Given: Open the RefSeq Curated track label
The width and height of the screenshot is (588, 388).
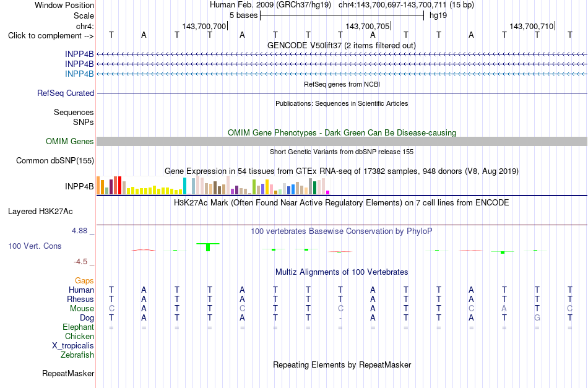Looking at the screenshot, I should coord(66,93).
